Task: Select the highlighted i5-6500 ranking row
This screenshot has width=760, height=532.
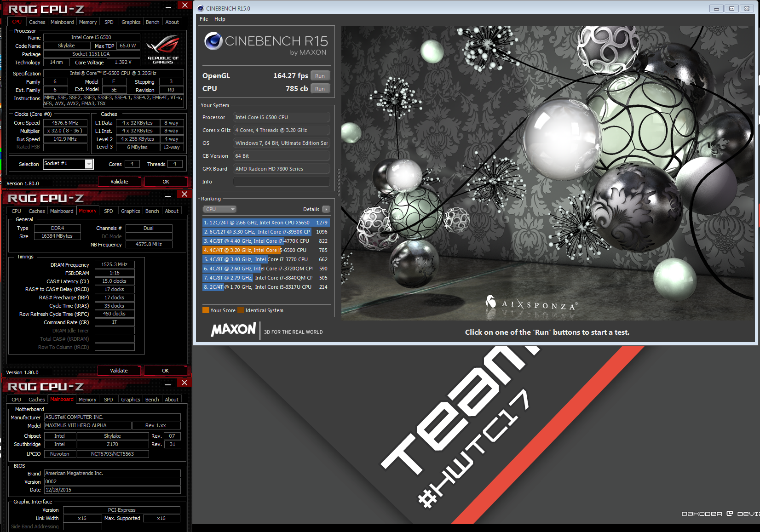Action: click(x=266, y=250)
